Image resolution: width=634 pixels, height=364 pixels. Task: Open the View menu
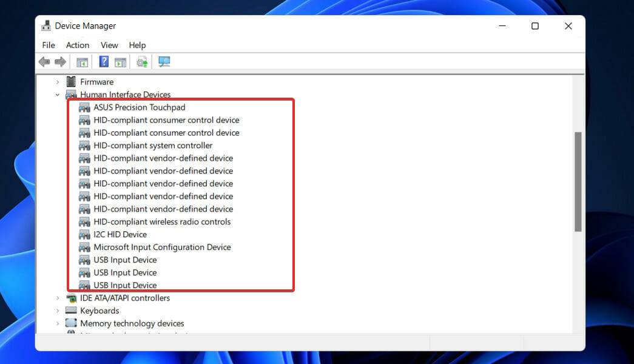pyautogui.click(x=109, y=45)
